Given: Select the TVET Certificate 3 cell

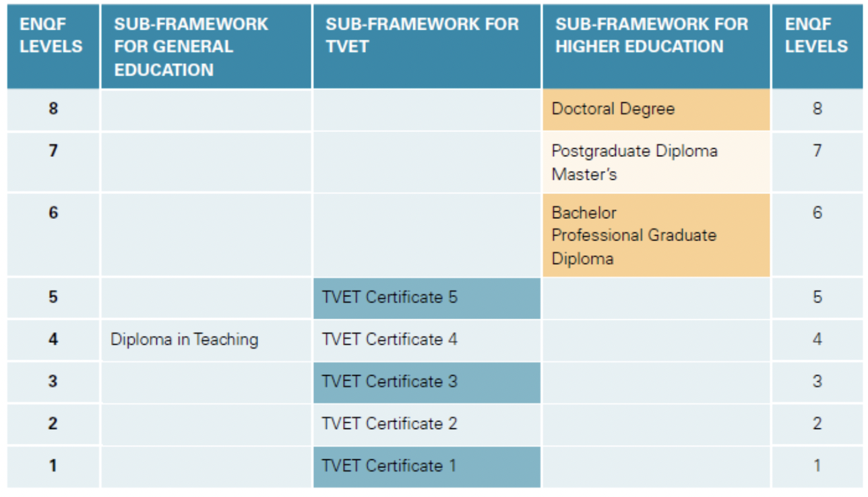Looking at the screenshot, I should (x=427, y=382).
